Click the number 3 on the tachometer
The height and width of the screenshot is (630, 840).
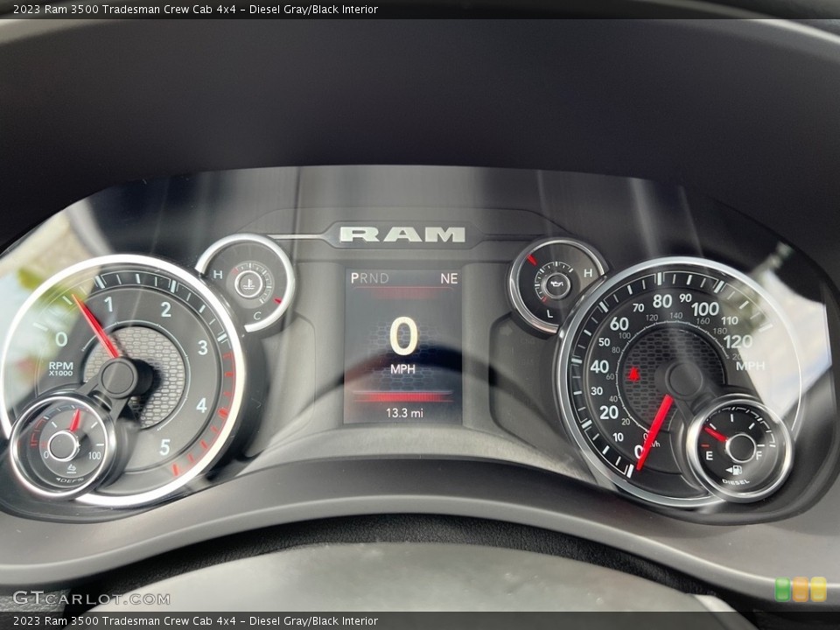click(202, 347)
